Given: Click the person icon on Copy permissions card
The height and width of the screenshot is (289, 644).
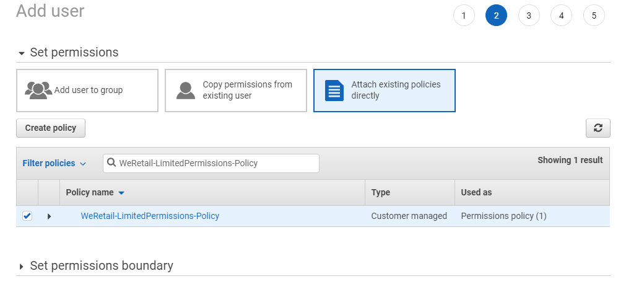Looking at the screenshot, I should point(186,90).
